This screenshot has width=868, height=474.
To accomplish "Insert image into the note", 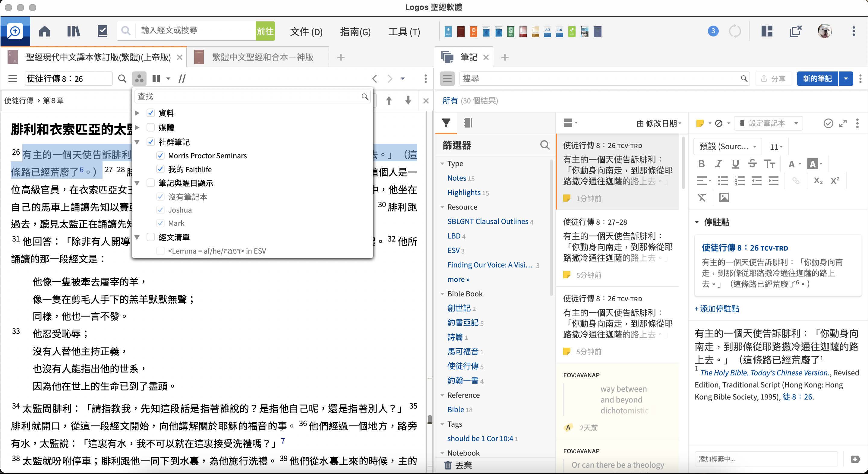I will point(724,198).
